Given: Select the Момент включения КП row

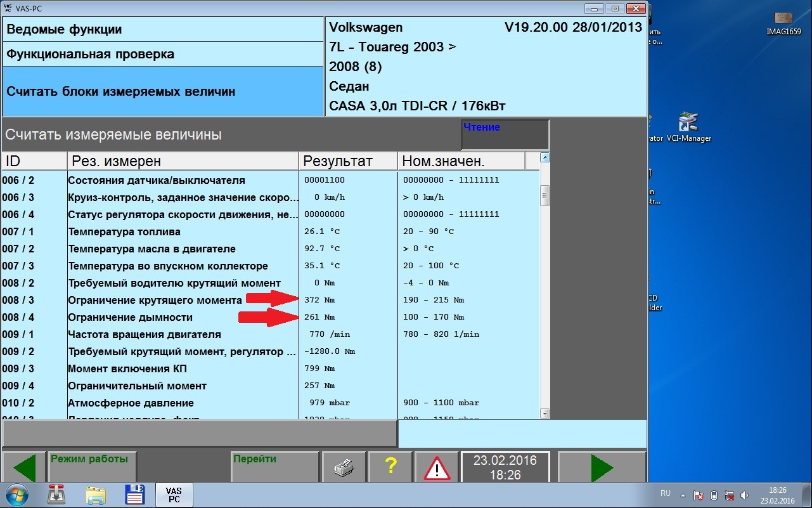Looking at the screenshot, I should [271, 368].
